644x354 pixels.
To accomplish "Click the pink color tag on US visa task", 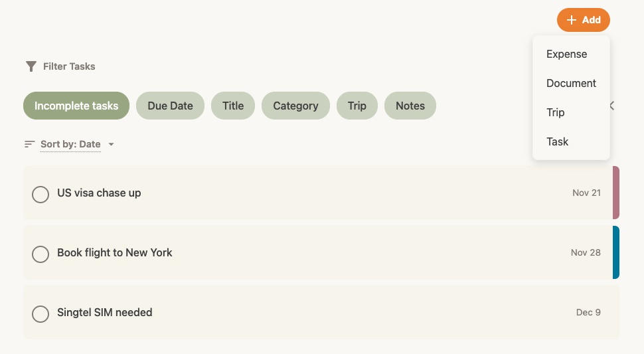I will tap(616, 193).
